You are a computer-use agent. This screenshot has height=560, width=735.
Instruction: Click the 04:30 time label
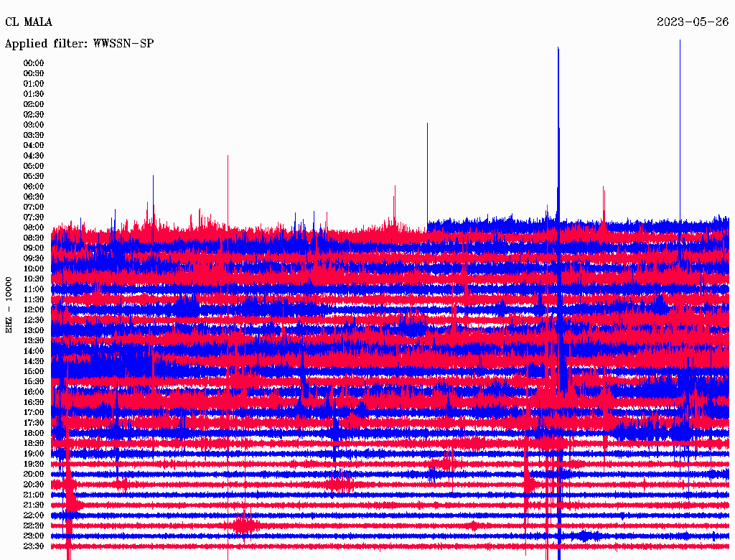click(34, 156)
